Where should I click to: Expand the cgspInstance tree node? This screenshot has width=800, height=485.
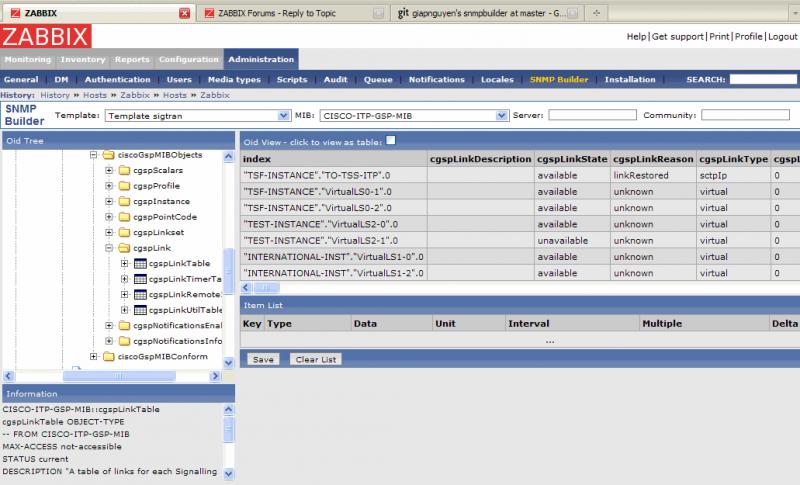pyautogui.click(x=109, y=201)
